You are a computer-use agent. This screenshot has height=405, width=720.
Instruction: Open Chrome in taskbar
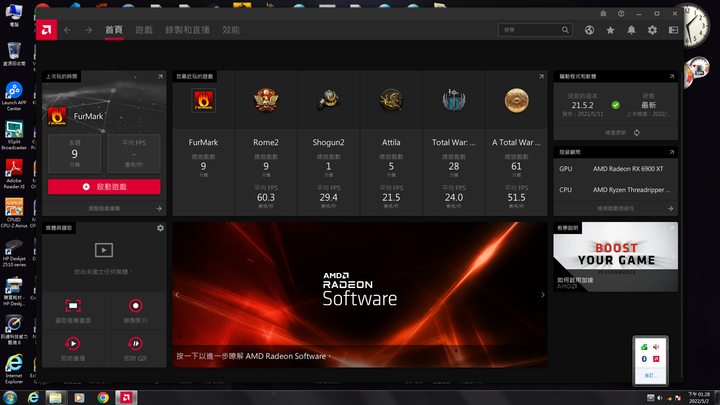[103, 397]
